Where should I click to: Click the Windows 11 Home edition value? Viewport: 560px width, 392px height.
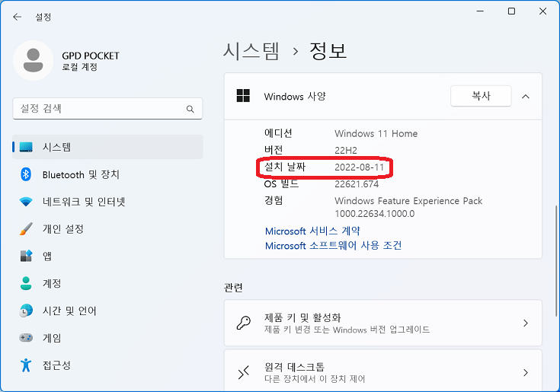[376, 134]
